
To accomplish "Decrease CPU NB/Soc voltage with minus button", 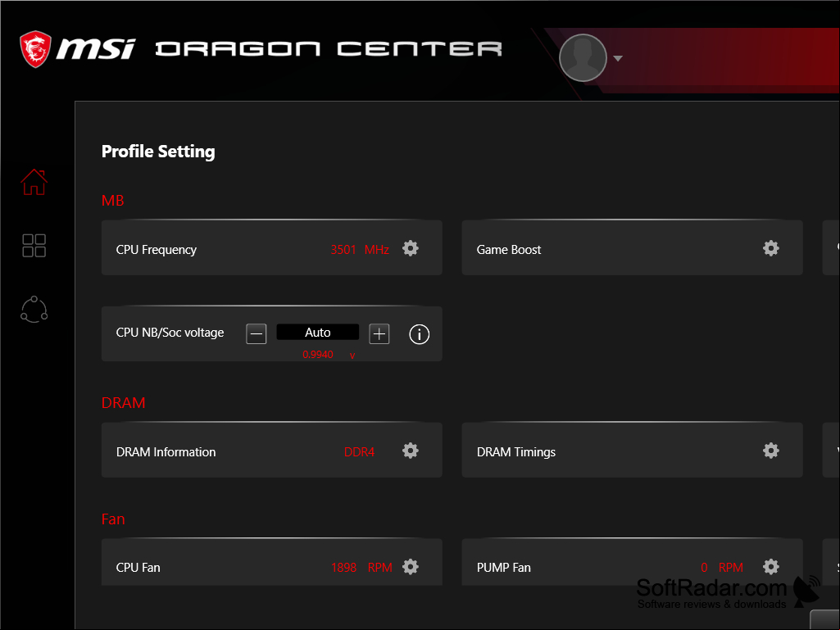I will point(256,334).
